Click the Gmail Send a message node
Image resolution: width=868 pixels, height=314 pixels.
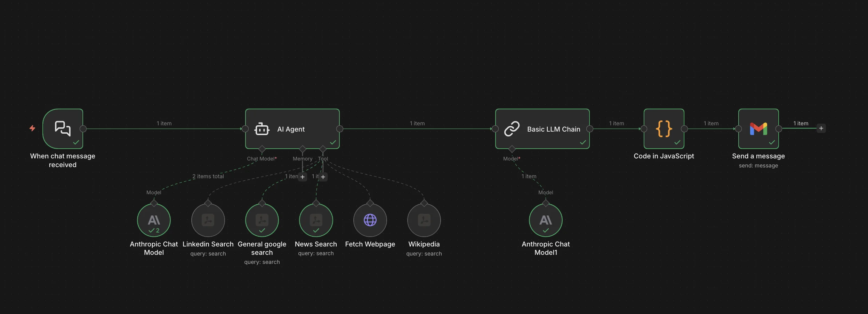click(x=758, y=129)
